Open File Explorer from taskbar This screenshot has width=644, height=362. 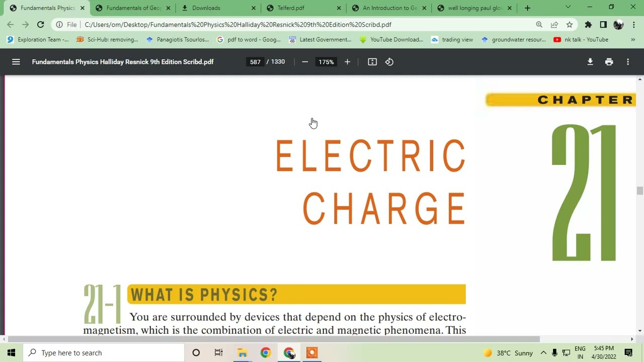(243, 352)
